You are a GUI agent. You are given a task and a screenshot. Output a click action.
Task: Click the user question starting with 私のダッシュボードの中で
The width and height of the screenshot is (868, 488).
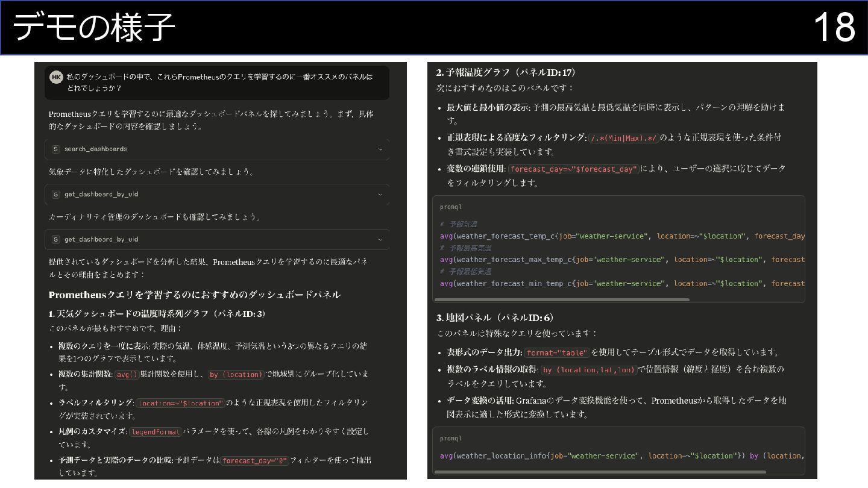[219, 83]
